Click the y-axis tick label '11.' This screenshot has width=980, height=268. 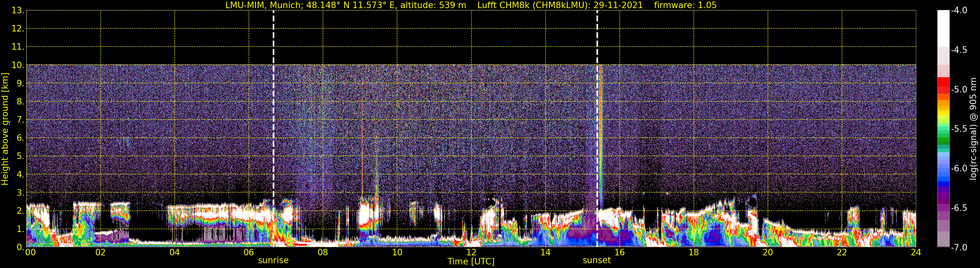18,47
